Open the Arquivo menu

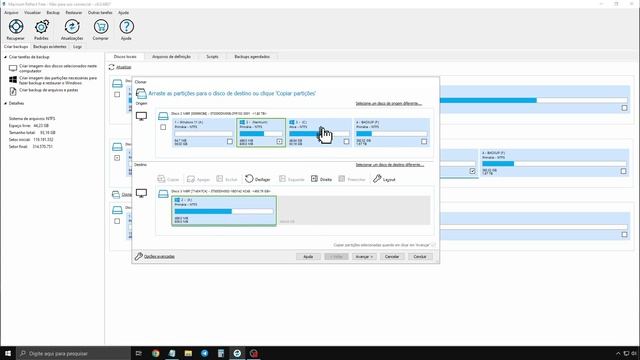[11, 13]
